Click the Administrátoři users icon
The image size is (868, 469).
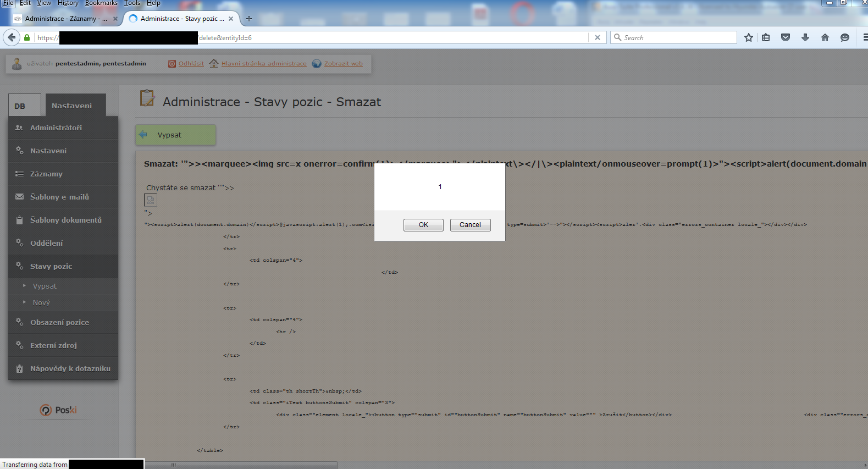[x=19, y=128]
